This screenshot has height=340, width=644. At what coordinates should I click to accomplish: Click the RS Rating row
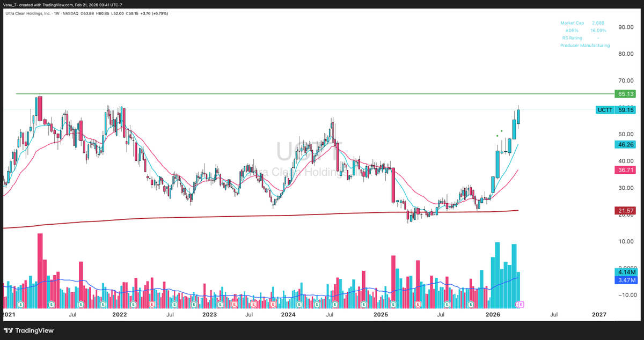click(582, 38)
